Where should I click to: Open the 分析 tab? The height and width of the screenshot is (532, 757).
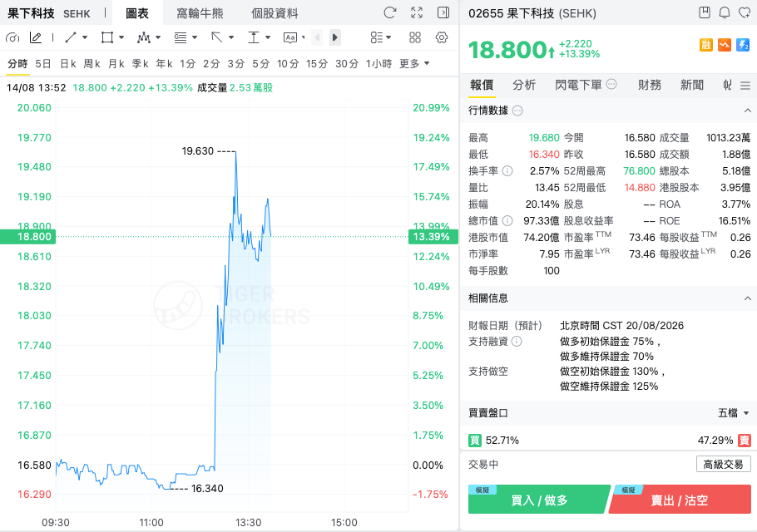[x=524, y=85]
